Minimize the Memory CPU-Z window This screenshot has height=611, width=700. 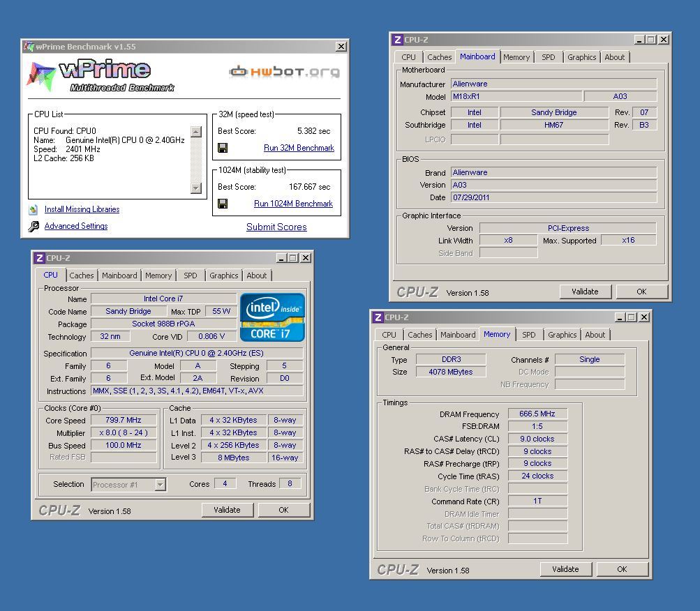click(x=620, y=317)
